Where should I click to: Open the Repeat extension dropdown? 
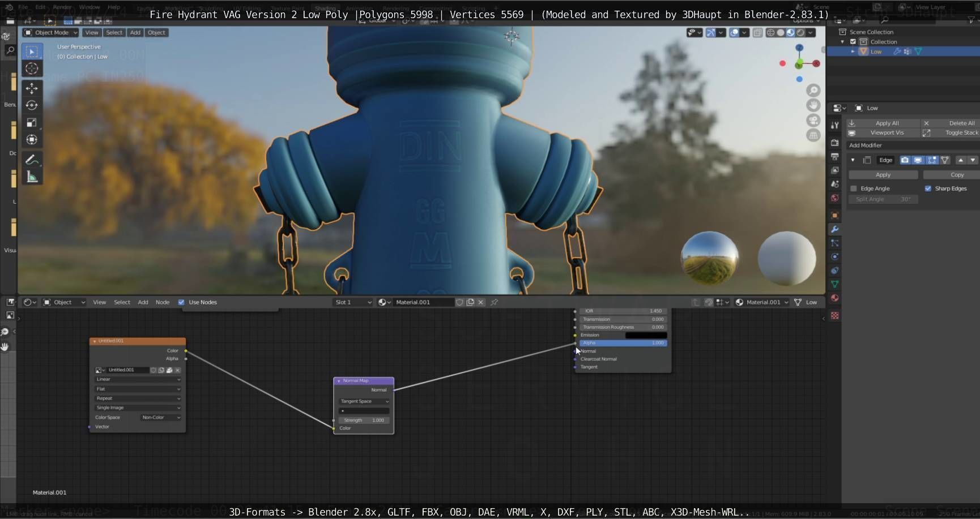pos(138,398)
